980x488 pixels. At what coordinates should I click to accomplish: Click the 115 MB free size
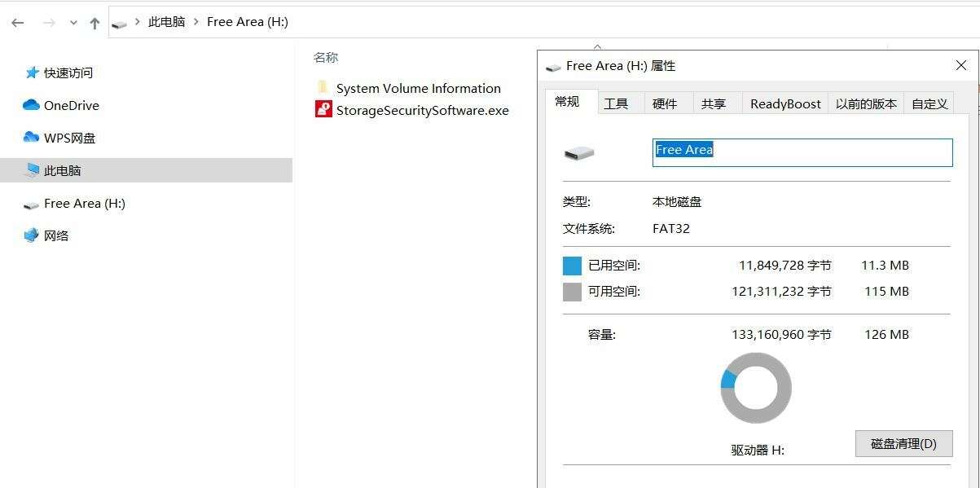pos(886,292)
